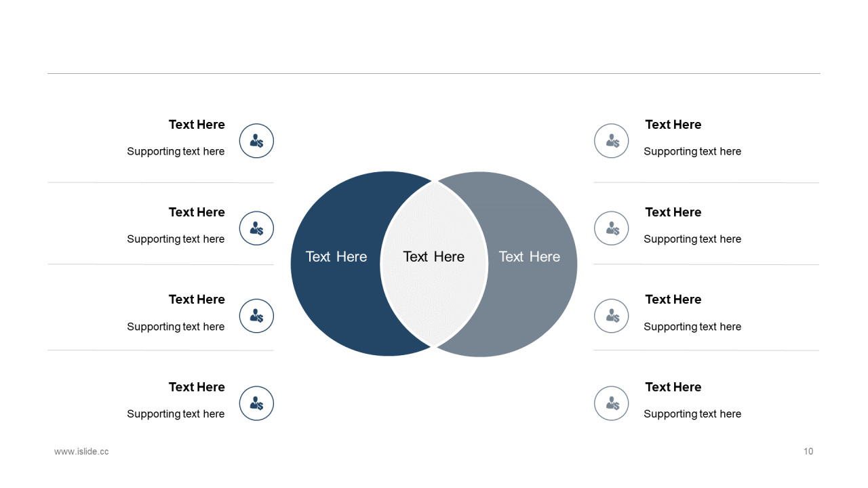Select the second gray person icon on right
Image resolution: width=868 pixels, height=488 pixels.
tap(612, 228)
